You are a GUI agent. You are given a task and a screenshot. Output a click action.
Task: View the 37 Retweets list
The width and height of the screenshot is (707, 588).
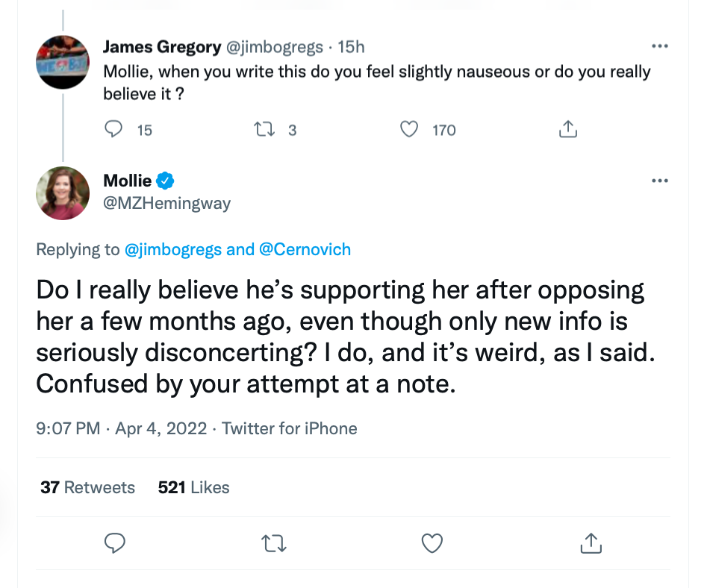coord(88,487)
